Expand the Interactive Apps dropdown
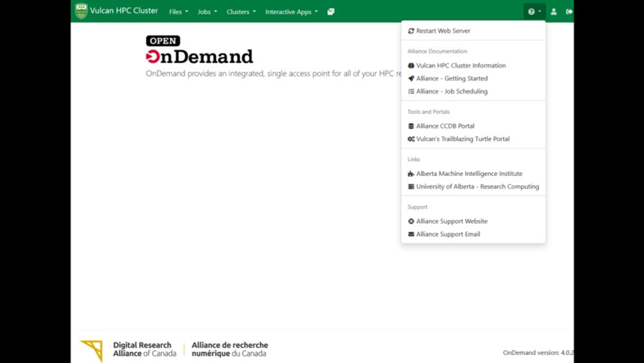Image resolution: width=644 pixels, height=363 pixels. pos(291,12)
